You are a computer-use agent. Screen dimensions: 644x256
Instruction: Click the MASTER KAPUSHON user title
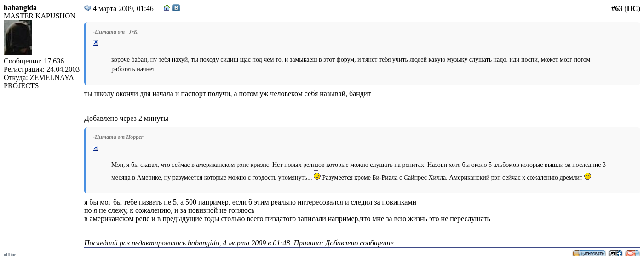point(40,16)
